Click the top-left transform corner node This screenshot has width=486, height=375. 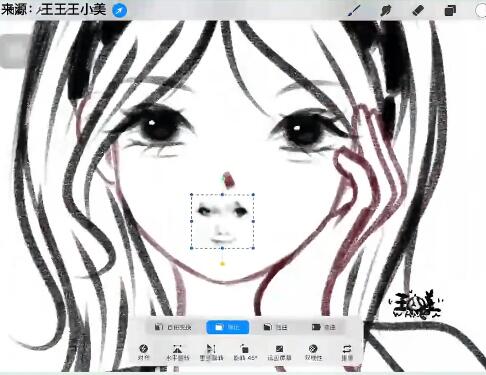(192, 194)
